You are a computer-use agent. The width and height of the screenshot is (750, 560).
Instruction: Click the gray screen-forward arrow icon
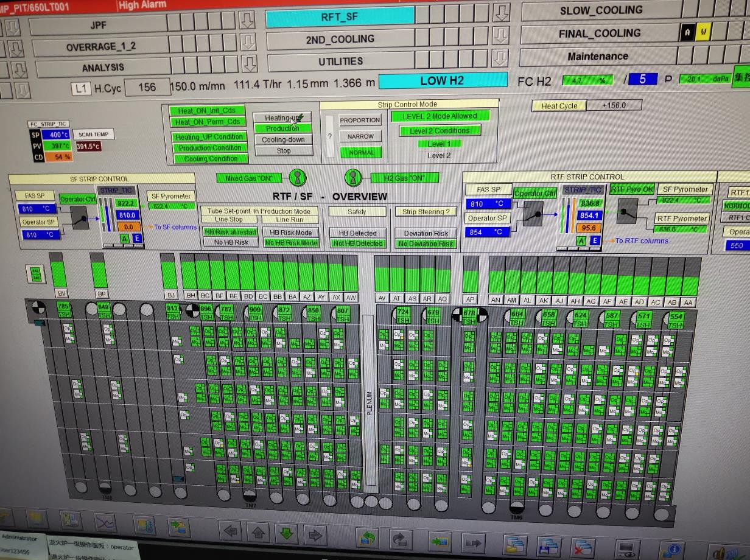tap(472, 541)
